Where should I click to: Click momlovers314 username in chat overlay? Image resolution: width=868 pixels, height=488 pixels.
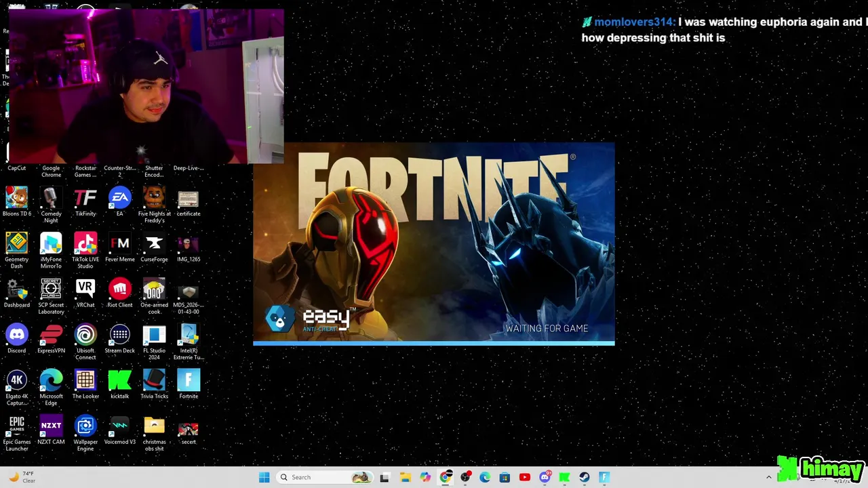click(634, 22)
